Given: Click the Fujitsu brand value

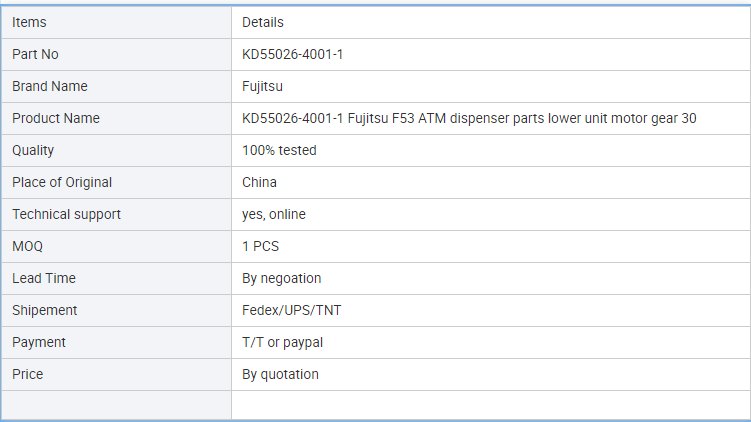Looking at the screenshot, I should pyautogui.click(x=262, y=87).
